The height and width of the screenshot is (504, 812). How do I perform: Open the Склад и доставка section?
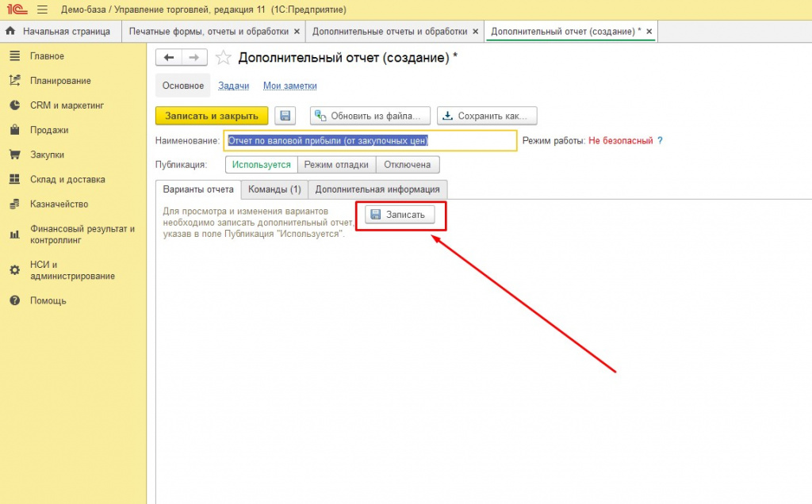[67, 179]
